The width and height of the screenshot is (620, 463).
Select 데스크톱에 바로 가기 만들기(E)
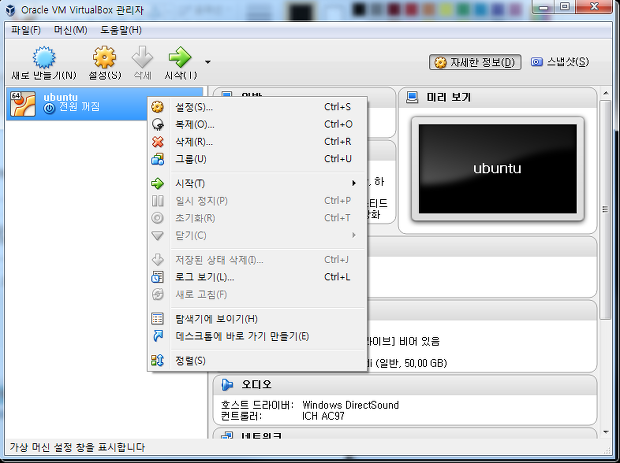(x=257, y=336)
